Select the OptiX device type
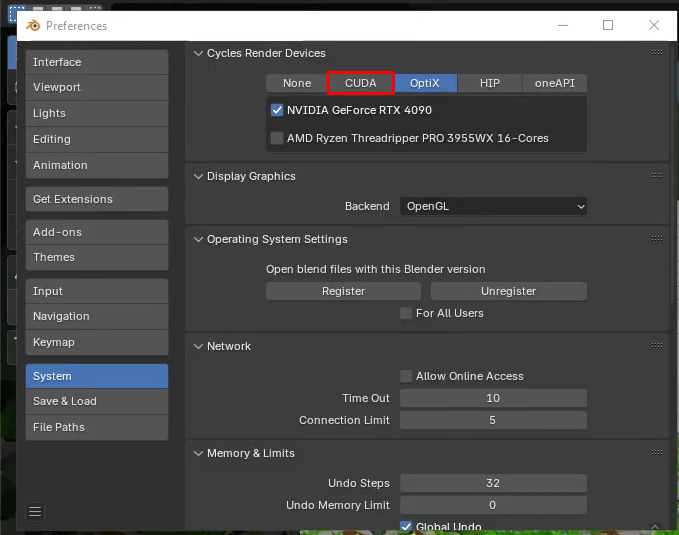This screenshot has height=535, width=679. pyautogui.click(x=425, y=83)
